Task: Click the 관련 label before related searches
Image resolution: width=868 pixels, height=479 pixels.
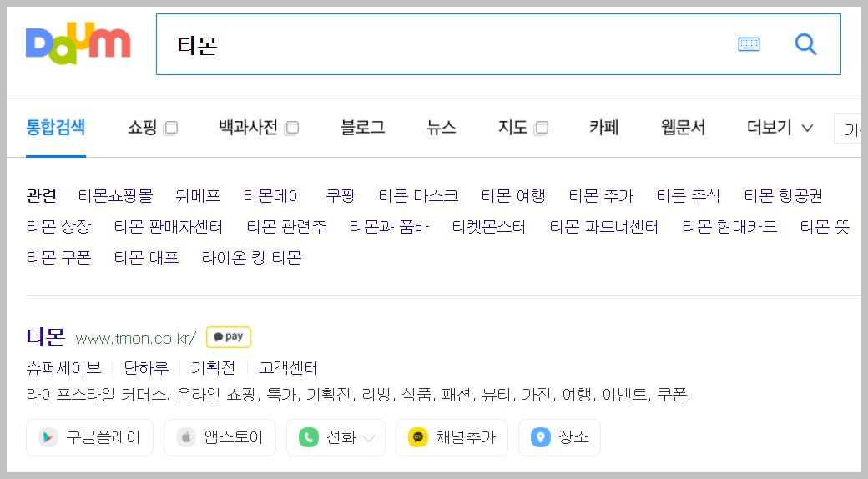Action: [42, 195]
